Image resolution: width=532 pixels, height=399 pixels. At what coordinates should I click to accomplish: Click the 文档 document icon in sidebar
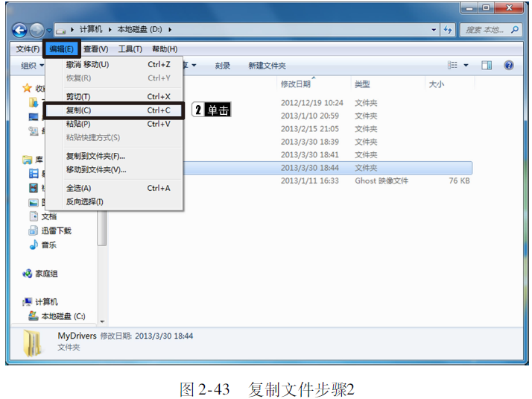point(34,216)
